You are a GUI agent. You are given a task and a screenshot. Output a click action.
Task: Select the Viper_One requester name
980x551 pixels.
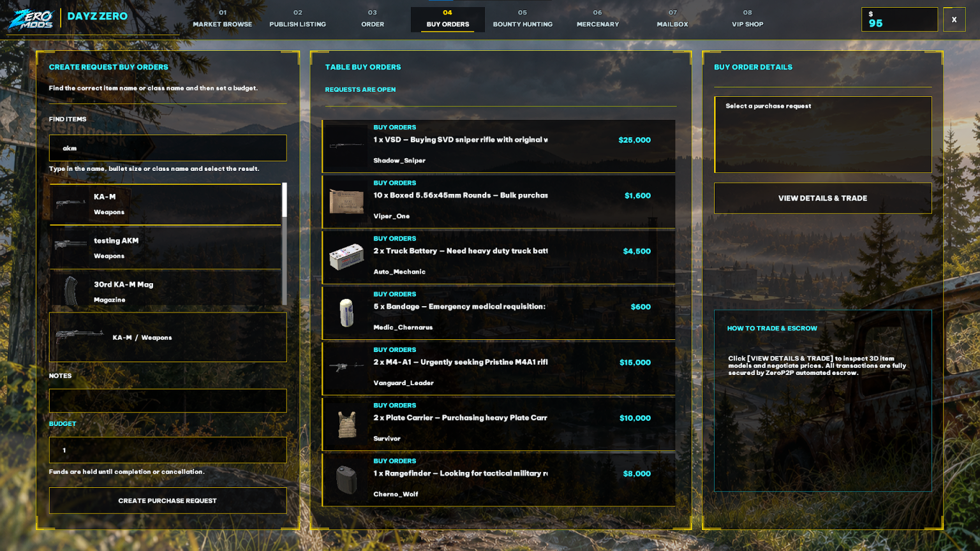(x=392, y=216)
